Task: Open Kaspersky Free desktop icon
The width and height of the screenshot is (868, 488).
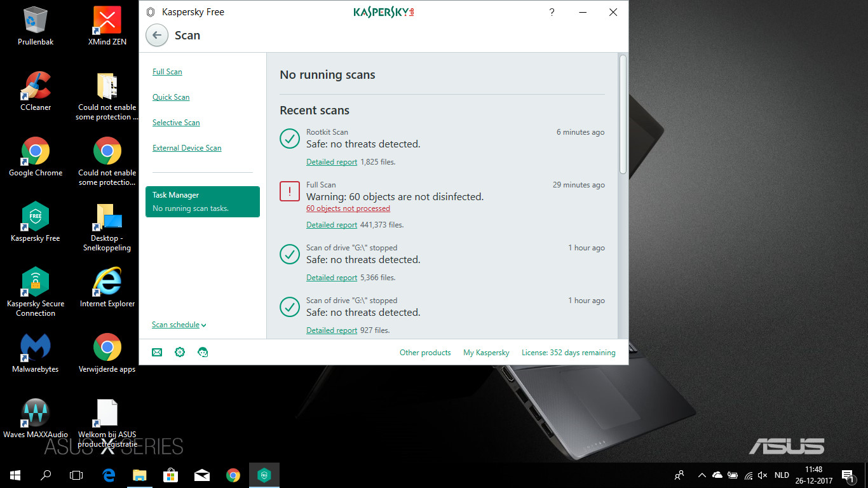Action: click(36, 223)
